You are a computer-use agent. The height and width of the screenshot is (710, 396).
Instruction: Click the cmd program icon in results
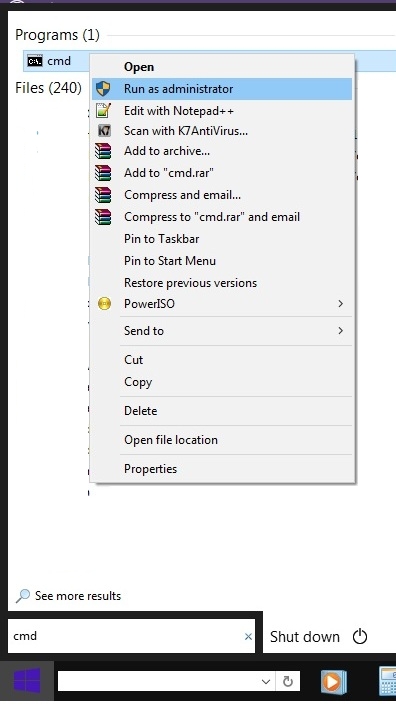[x=35, y=61]
